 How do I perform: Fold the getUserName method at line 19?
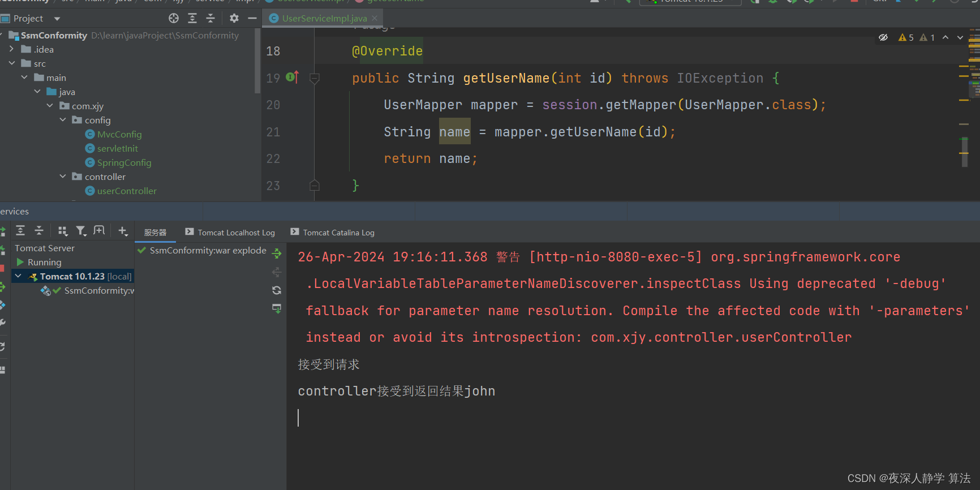click(x=315, y=79)
